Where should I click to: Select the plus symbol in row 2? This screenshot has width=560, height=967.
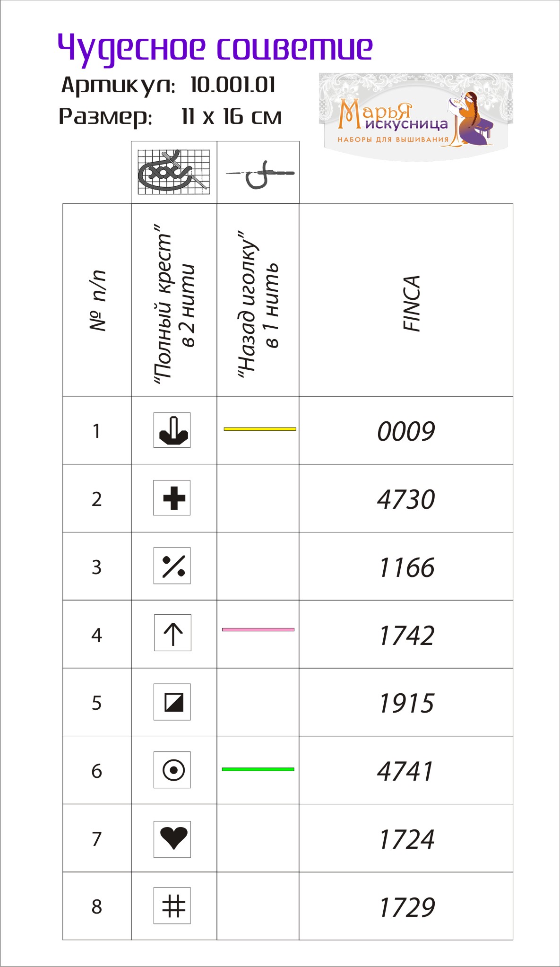click(172, 498)
